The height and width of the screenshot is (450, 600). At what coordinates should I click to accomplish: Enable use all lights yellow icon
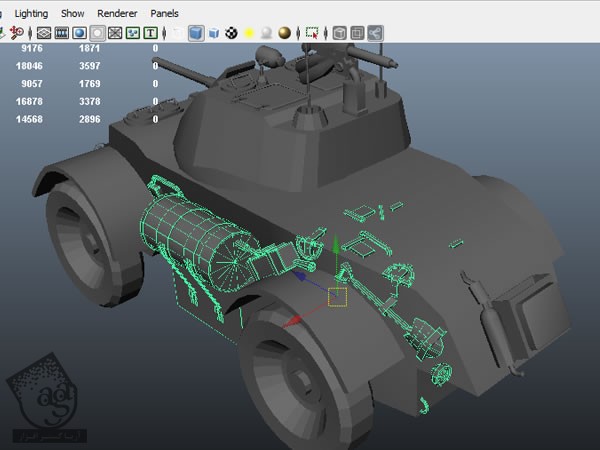point(249,33)
